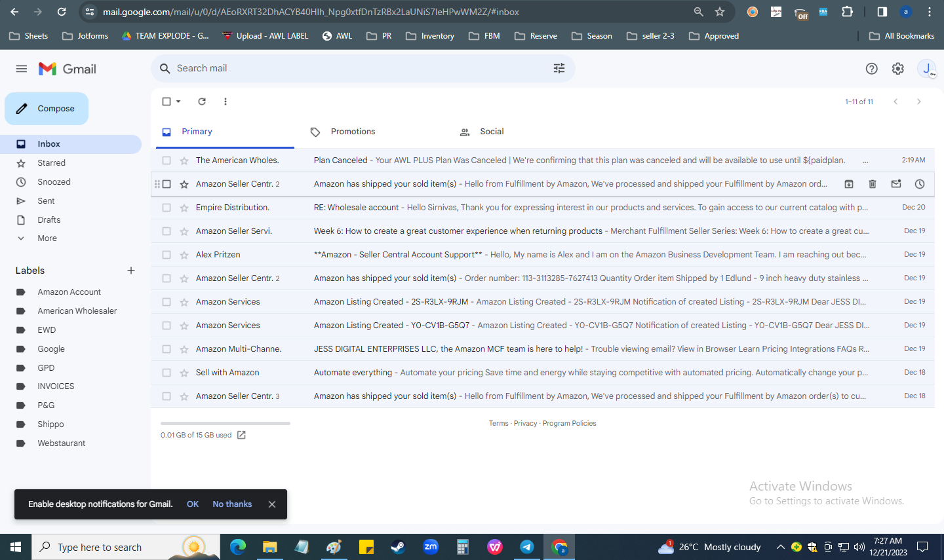The width and height of the screenshot is (944, 560).
Task: Open storage management link icon
Action: (x=241, y=435)
